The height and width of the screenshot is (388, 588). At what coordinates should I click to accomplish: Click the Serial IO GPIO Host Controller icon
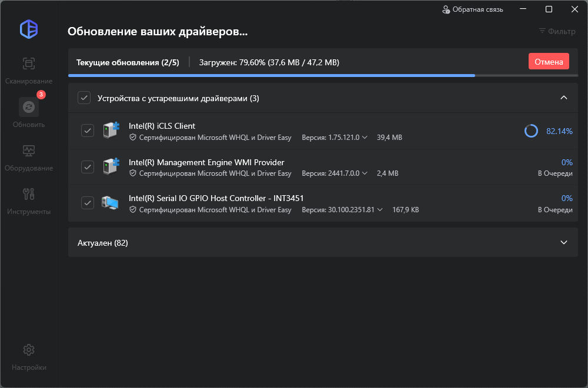[111, 203]
